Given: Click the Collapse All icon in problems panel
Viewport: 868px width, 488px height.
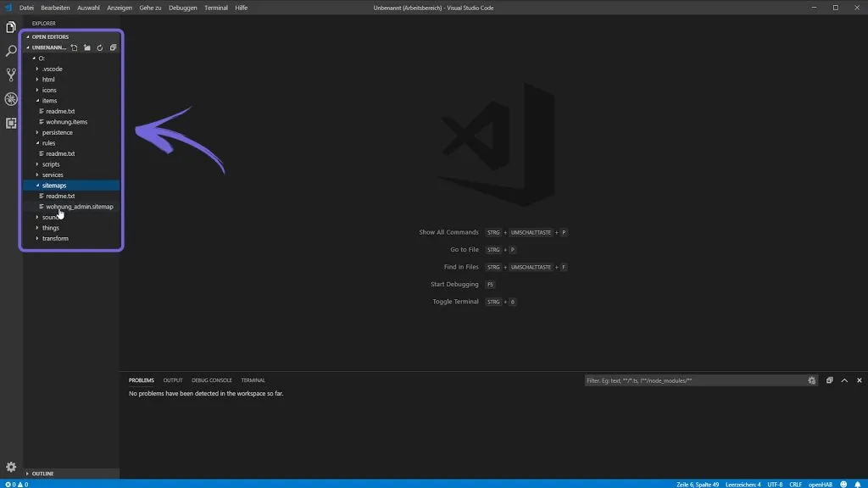Looking at the screenshot, I should pyautogui.click(x=829, y=380).
